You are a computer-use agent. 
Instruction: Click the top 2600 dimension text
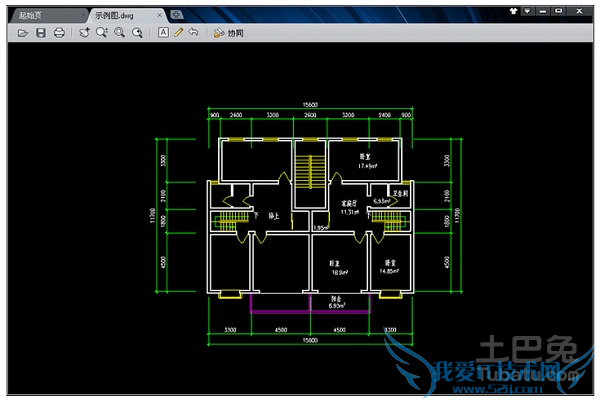pyautogui.click(x=310, y=115)
